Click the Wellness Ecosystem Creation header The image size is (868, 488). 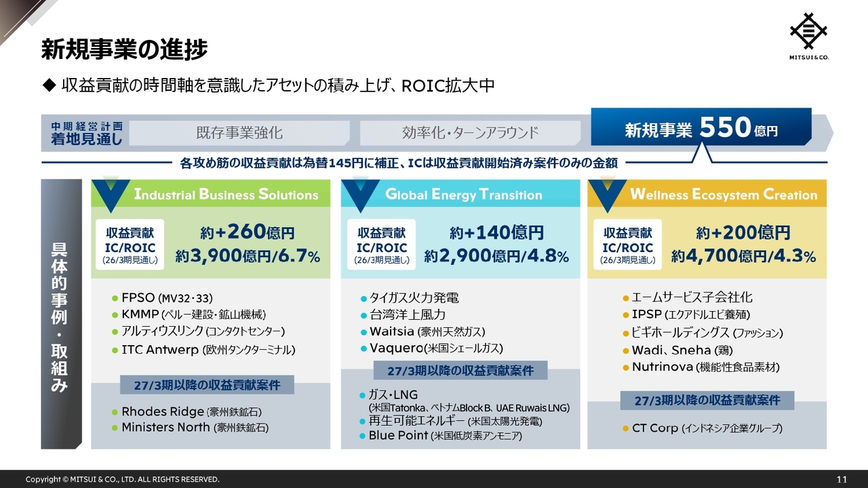tap(723, 195)
